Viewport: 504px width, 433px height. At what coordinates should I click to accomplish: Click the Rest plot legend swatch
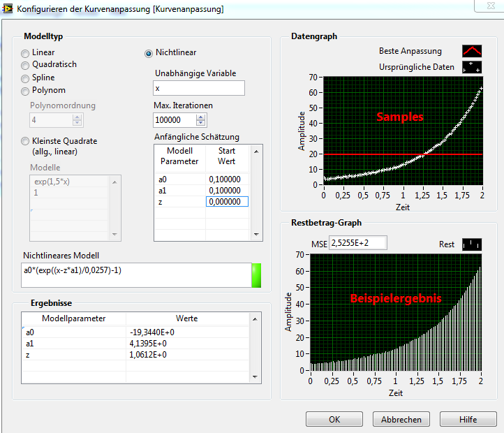tap(472, 244)
